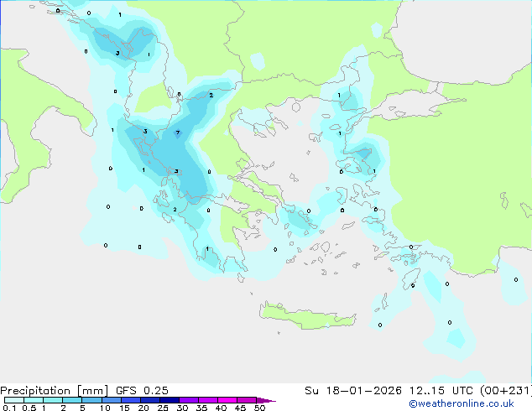This screenshot has width=532, height=411.
Task: Click the 5 to 10 mm legend swatch
Action: [91, 400]
